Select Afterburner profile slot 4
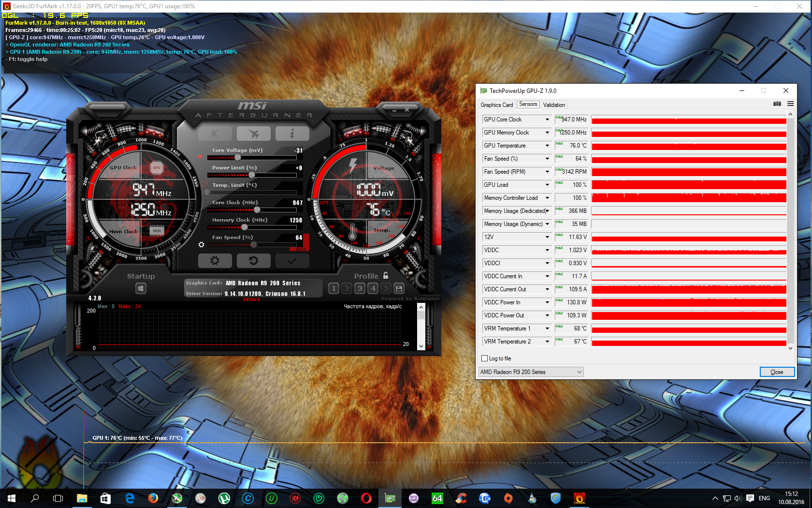Viewport: 812px width, 508px height. point(373,288)
